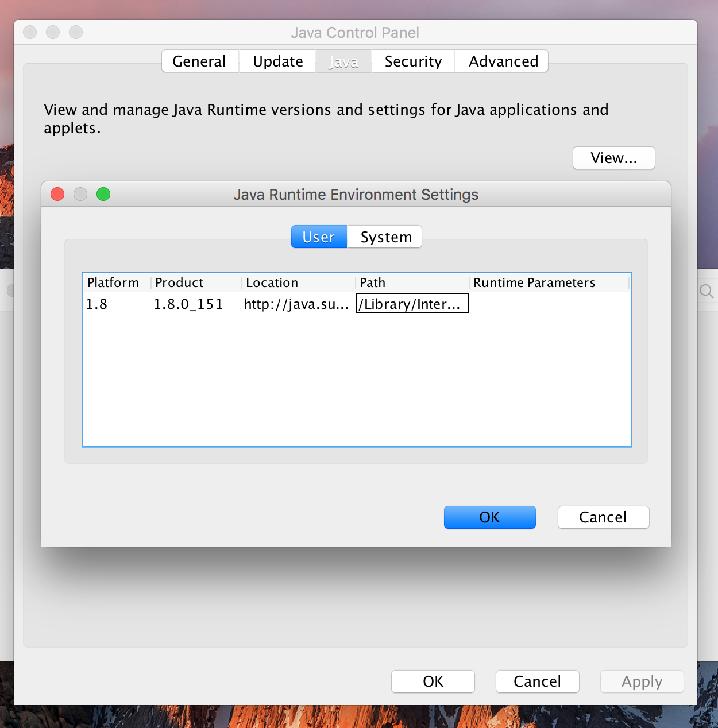The height and width of the screenshot is (728, 718).
Task: Confirm with the blue OK button
Action: click(489, 517)
